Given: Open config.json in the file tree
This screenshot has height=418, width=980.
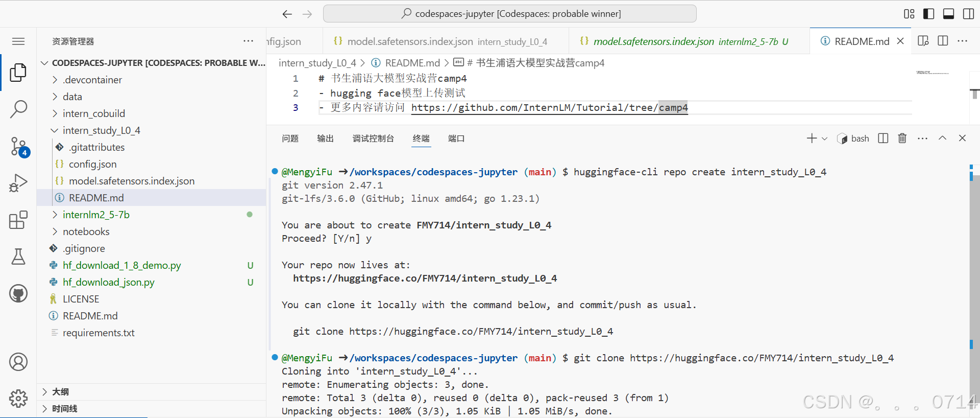Looking at the screenshot, I should 152,164.
